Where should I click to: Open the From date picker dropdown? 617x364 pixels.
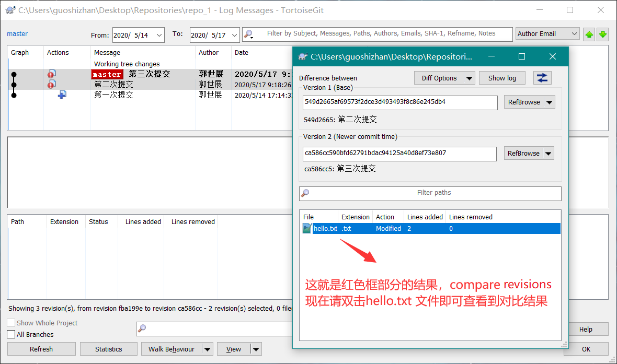(159, 36)
